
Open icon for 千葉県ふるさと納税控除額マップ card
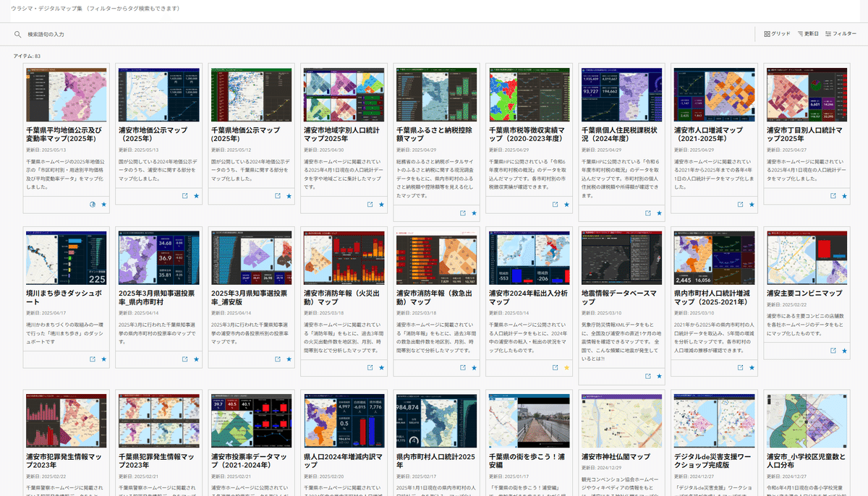point(462,213)
